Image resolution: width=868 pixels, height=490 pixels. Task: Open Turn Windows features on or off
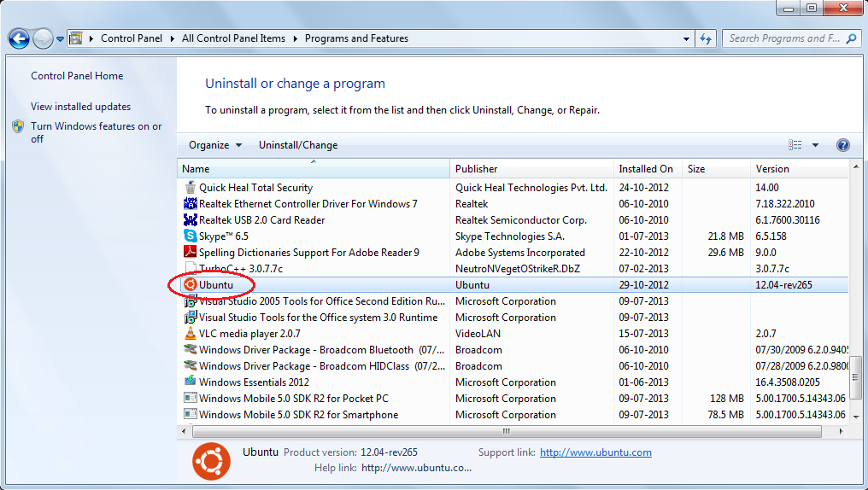(x=97, y=132)
